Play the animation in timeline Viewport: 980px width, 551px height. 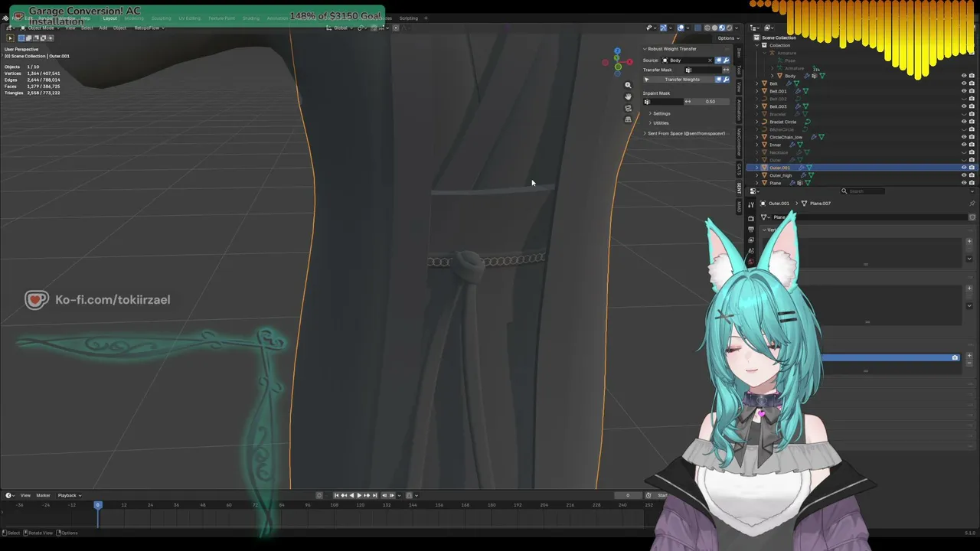coord(359,495)
